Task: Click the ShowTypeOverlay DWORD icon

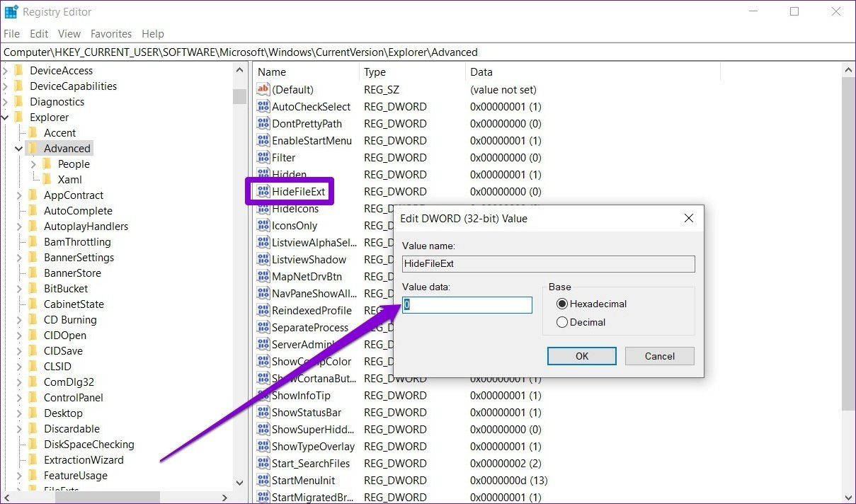Action: [x=263, y=447]
